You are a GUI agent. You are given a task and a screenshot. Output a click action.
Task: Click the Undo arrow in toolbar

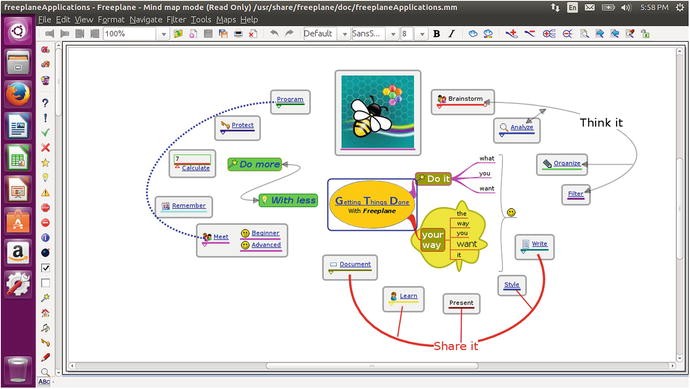tap(274, 33)
